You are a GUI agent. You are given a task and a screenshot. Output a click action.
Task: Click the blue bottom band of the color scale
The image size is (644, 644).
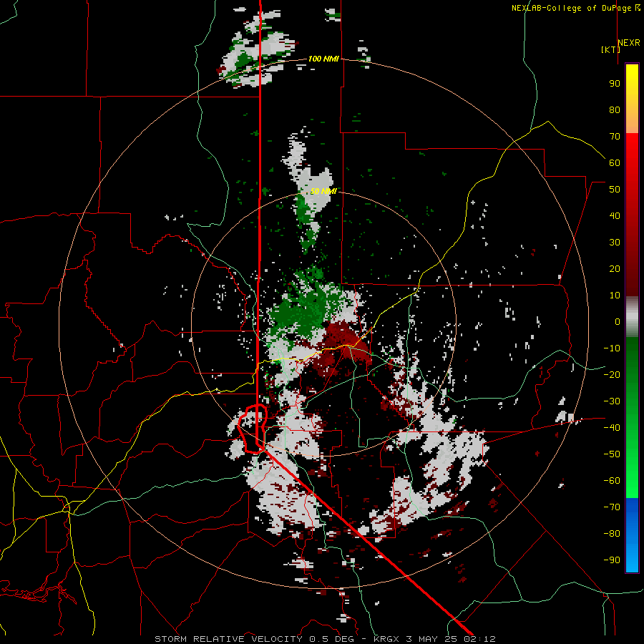point(632,535)
